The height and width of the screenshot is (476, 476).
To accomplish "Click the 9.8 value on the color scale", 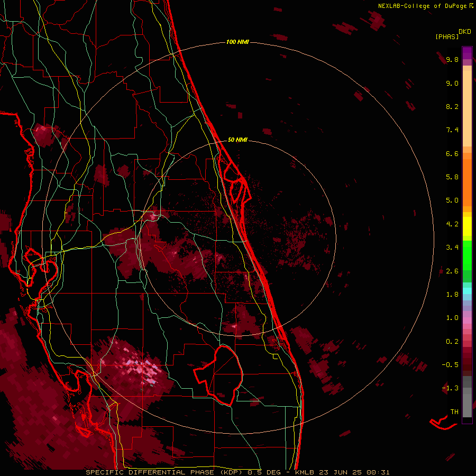I will (x=452, y=59).
